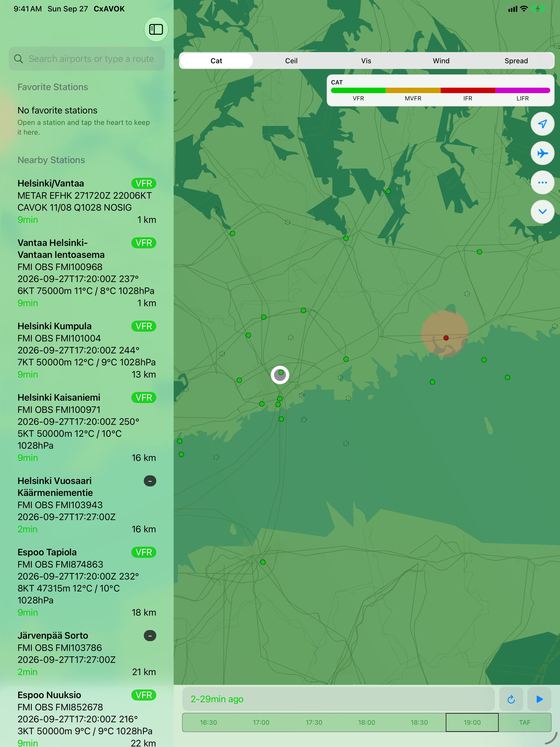
Task: Tap the airplane icon button
Action: click(x=542, y=153)
